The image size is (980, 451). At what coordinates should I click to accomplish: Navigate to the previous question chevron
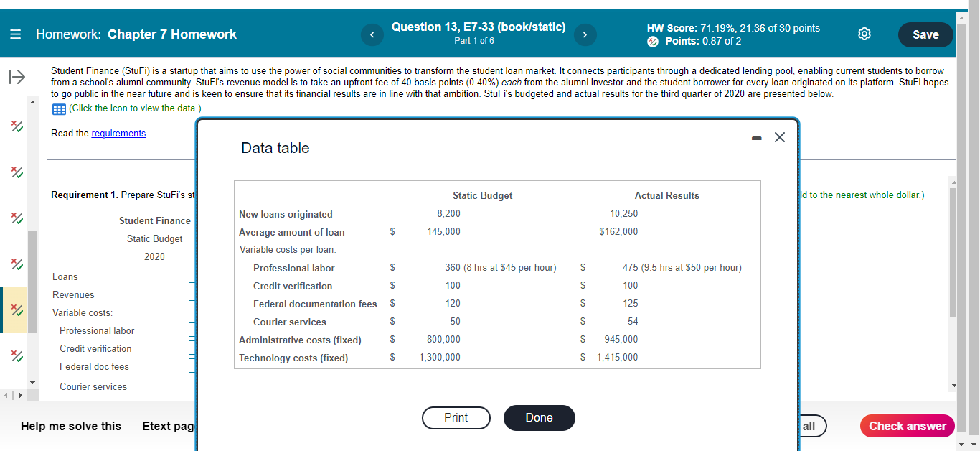pyautogui.click(x=372, y=34)
